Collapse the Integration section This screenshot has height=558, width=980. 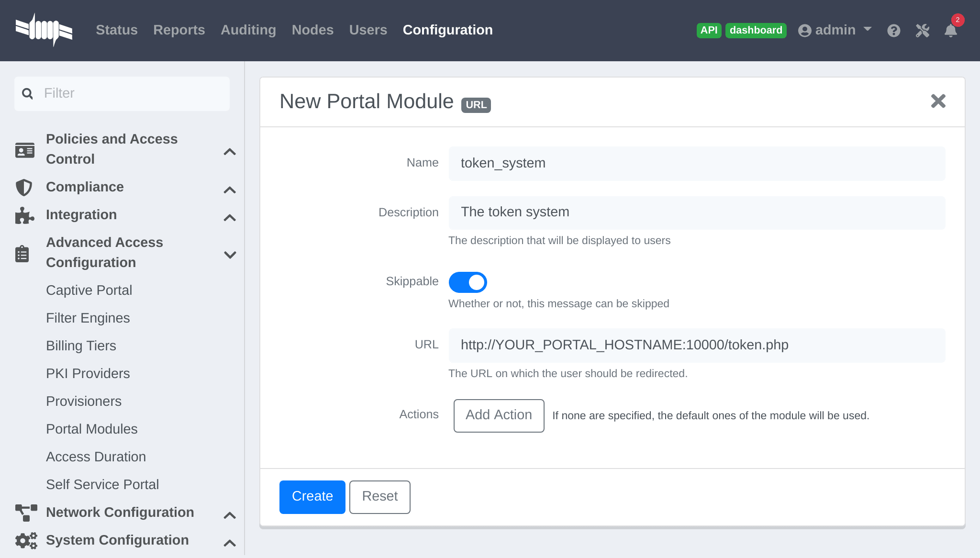click(x=230, y=216)
